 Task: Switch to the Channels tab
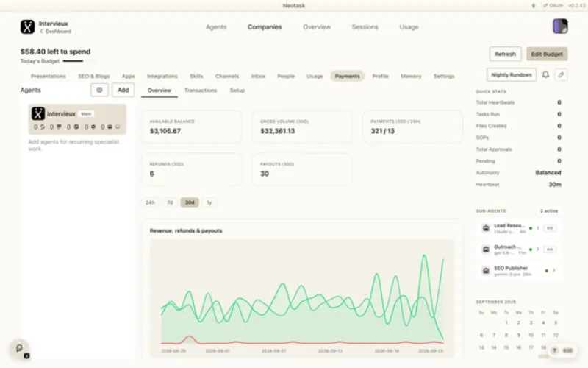(227, 77)
